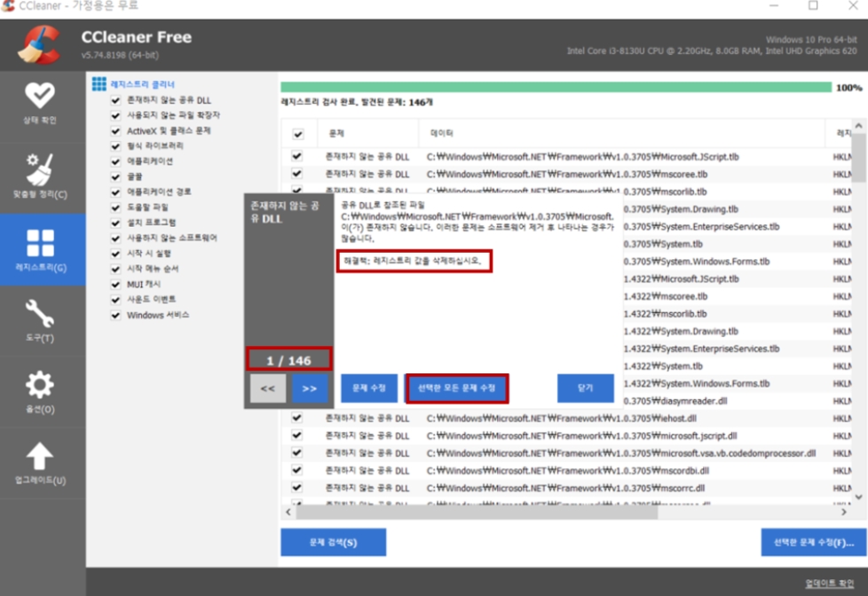The width and height of the screenshot is (868, 596).
Task: Select the microsoft.vsa.vb.codedomprocessor.dll row
Action: click(x=567, y=453)
